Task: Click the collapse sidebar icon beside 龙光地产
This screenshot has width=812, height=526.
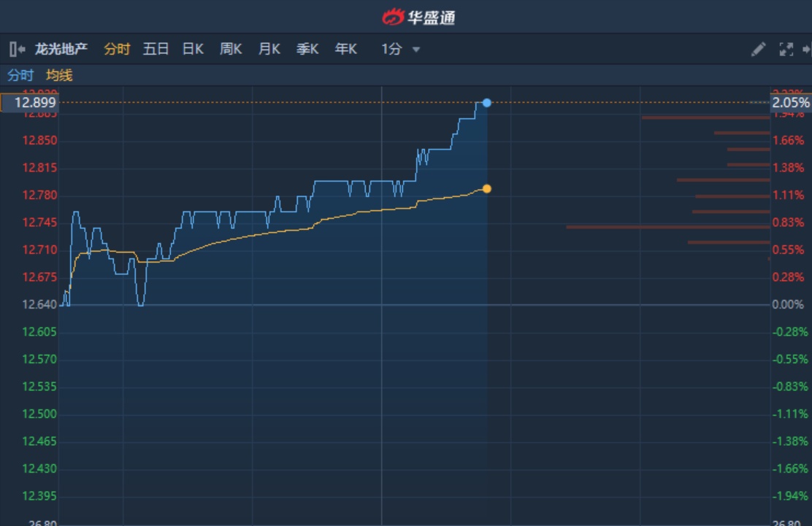Action: point(18,50)
